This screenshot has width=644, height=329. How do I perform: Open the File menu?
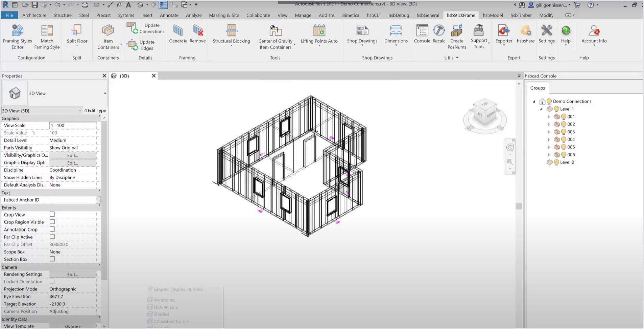pyautogui.click(x=9, y=15)
